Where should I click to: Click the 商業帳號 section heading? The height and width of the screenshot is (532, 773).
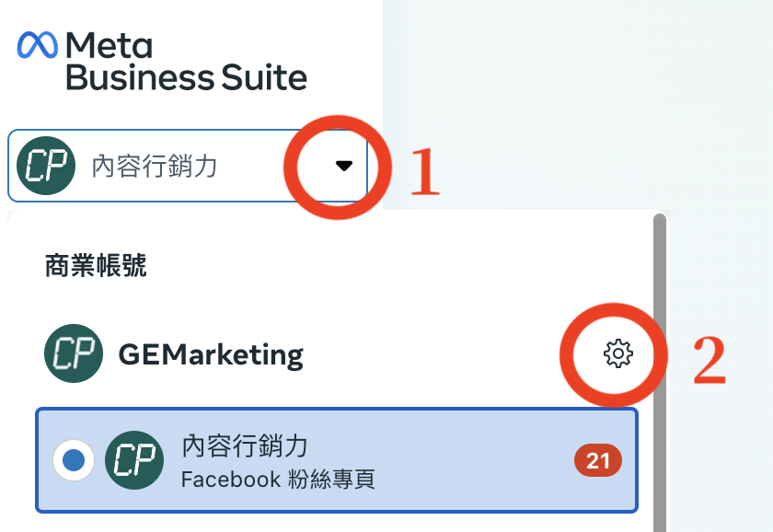96,266
